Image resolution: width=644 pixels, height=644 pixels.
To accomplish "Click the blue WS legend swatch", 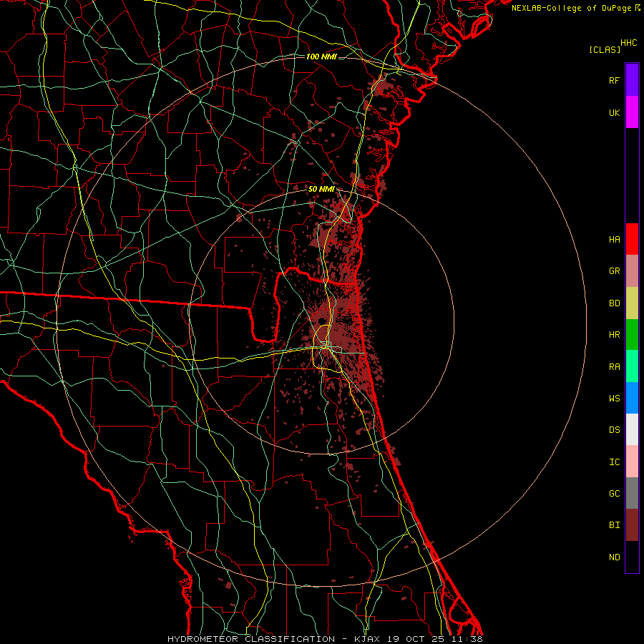I will [632, 398].
